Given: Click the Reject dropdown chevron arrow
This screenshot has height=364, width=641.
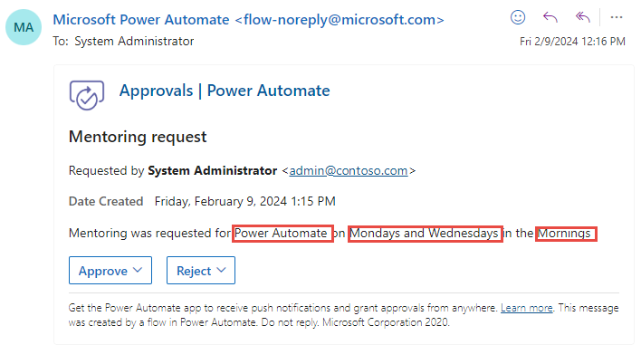Looking at the screenshot, I should (221, 270).
